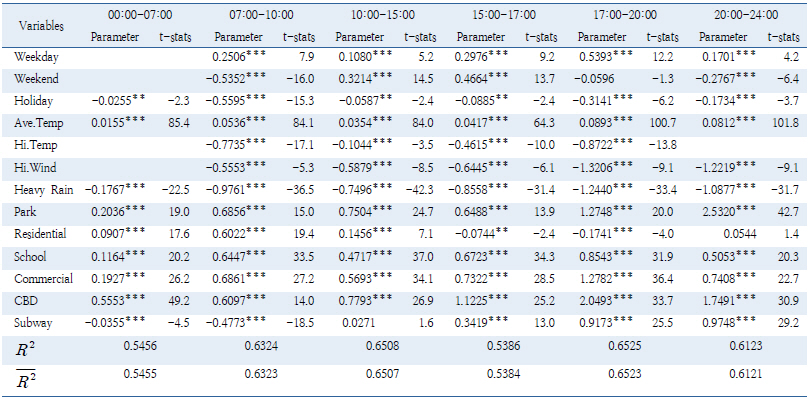Select Ave.Temp t-stat value 101.8
The width and height of the screenshot is (810, 399).
(785, 124)
